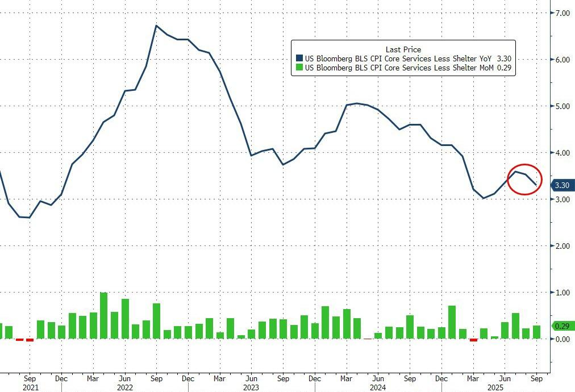The image size is (575, 392).
Task: Select the 2024 year label on the x-axis
Action: pos(377,387)
